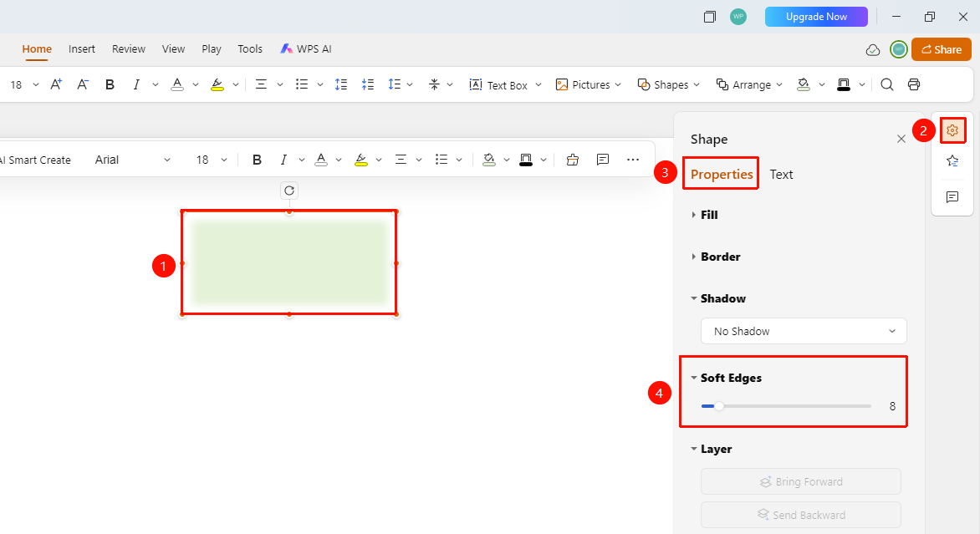Open the Review tab
980x534 pixels.
pos(129,48)
